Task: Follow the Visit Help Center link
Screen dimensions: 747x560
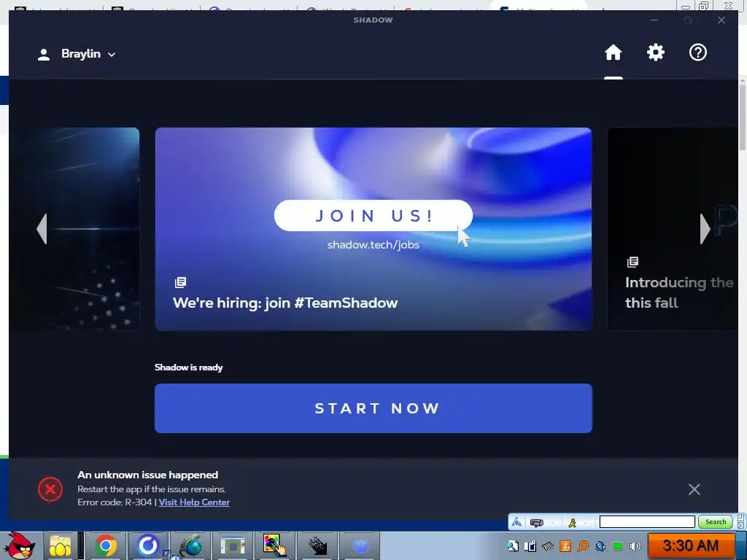Action: point(194,502)
